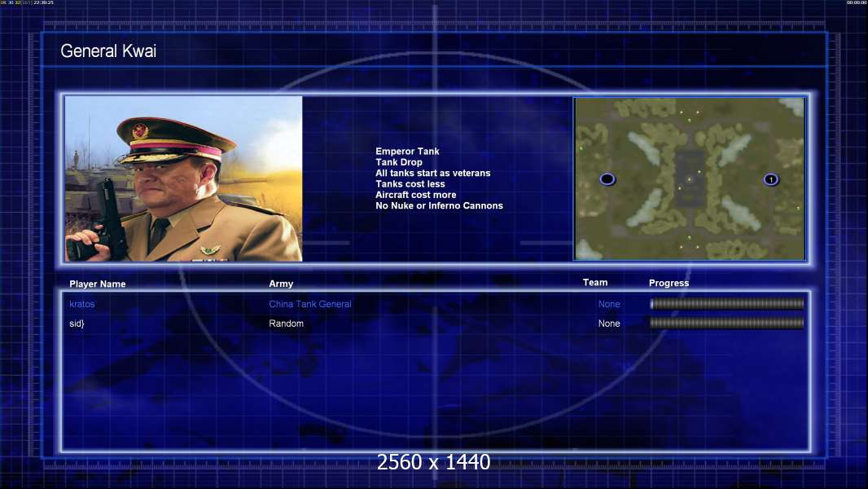Viewport: 868px width, 489px height.
Task: Click the 'Tank Drop' ability text
Action: point(399,162)
